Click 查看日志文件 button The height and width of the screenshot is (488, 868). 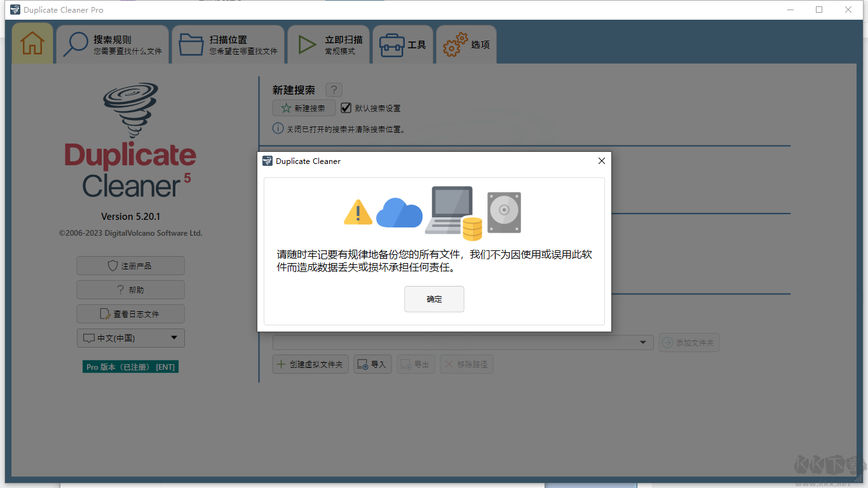pos(130,314)
